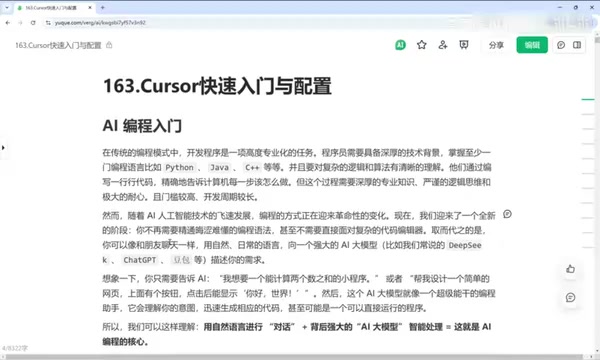This screenshot has height=360, width=600.
Task: Open a new browser tab
Action: (x=103, y=7)
